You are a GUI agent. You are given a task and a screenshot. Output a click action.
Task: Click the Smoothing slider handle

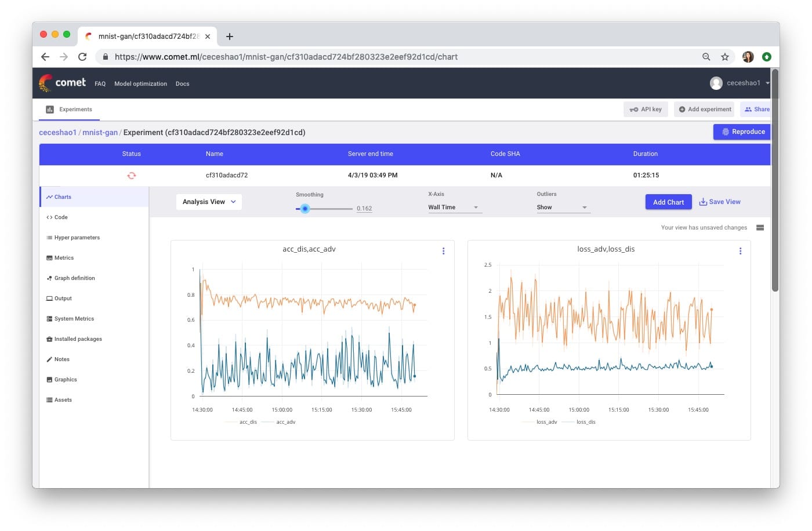pyautogui.click(x=305, y=209)
